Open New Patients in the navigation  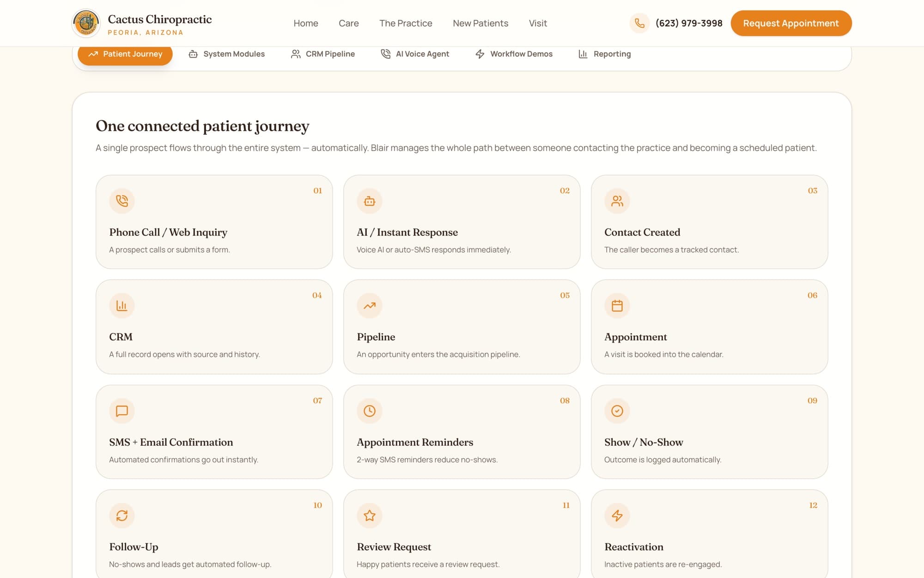coord(480,23)
